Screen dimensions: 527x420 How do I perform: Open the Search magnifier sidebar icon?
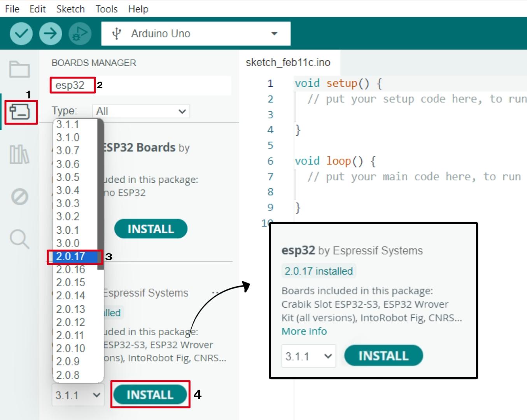click(x=19, y=238)
